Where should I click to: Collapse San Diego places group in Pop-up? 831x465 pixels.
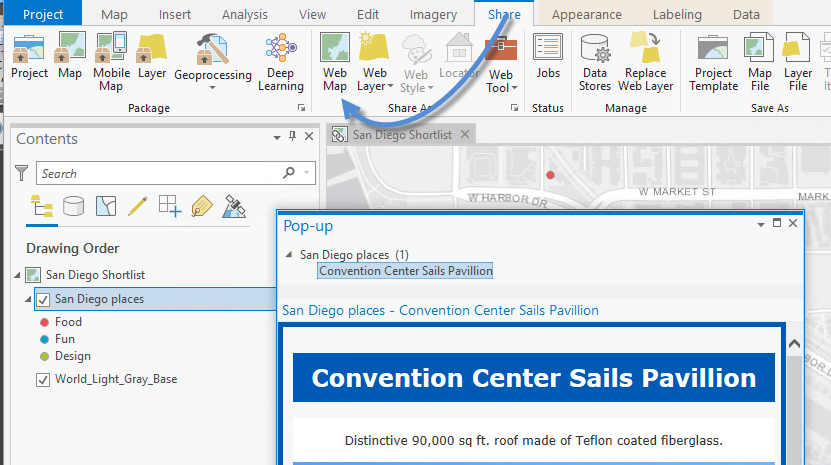[x=289, y=255]
